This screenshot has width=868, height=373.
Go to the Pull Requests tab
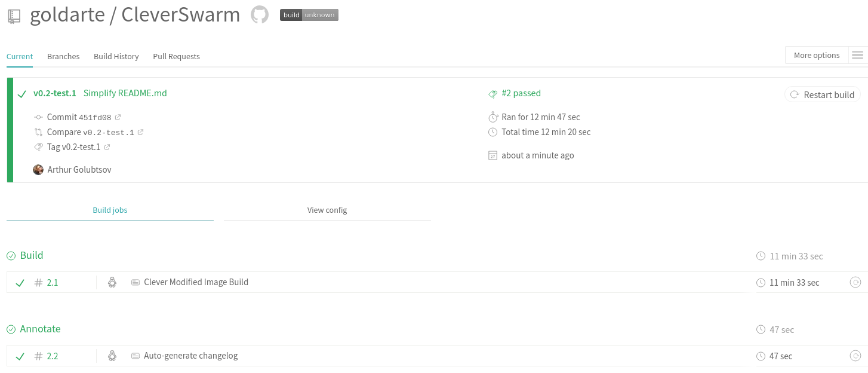point(176,56)
